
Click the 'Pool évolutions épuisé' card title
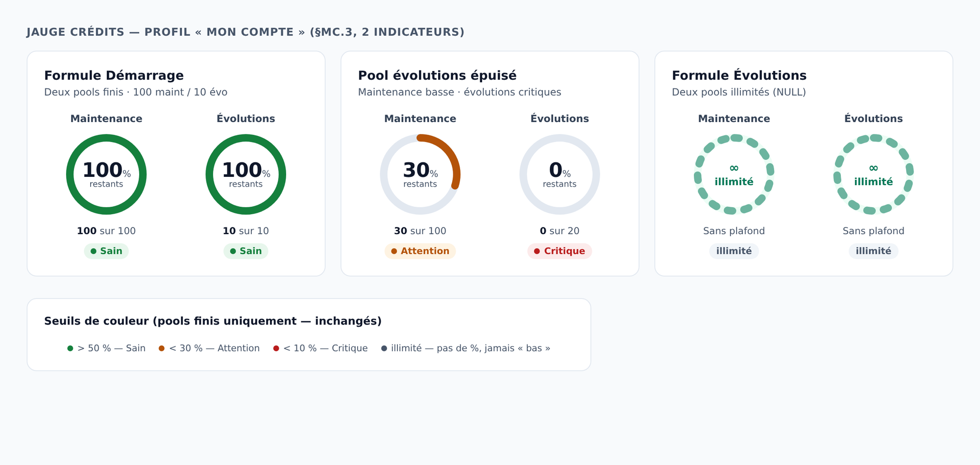(x=437, y=75)
